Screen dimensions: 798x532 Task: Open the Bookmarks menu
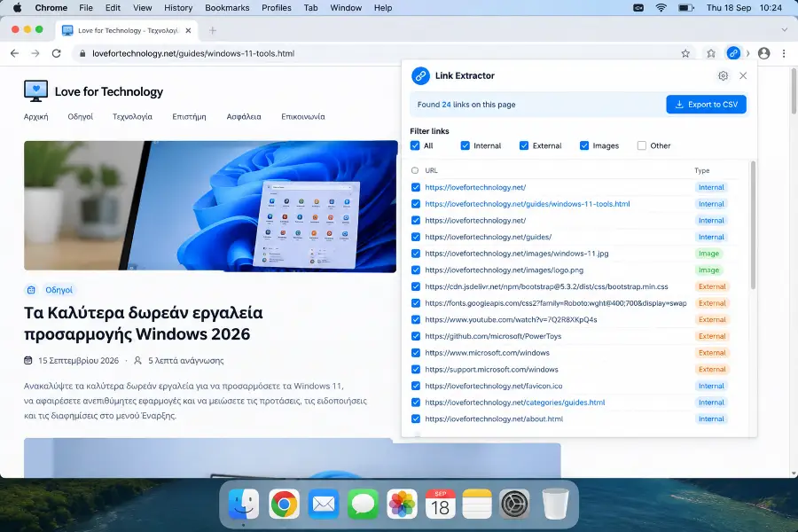click(227, 8)
